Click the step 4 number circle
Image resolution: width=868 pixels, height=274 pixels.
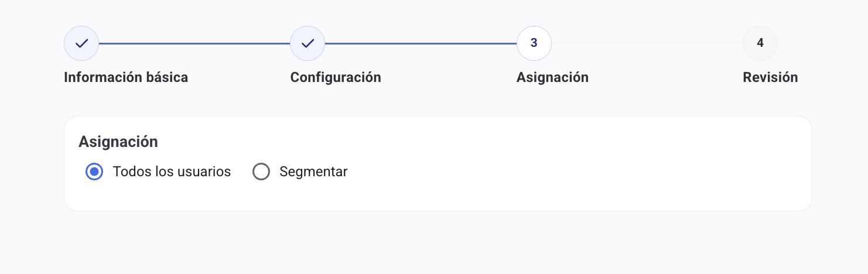coord(760,43)
